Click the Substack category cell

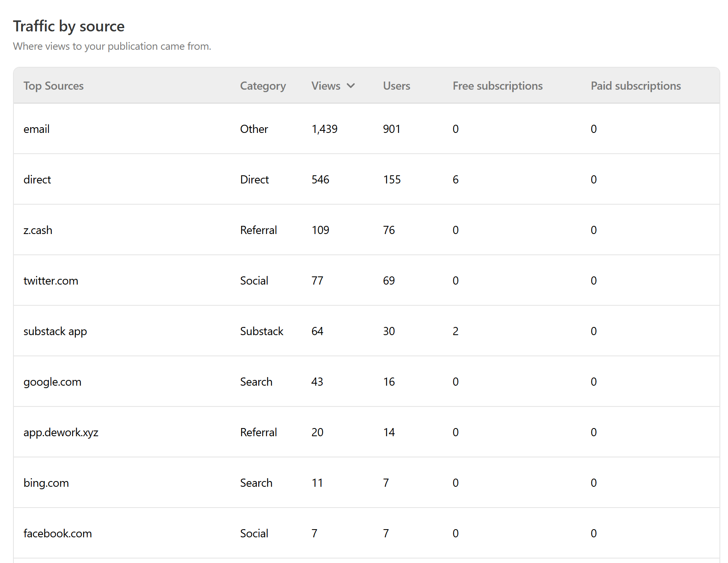pyautogui.click(x=262, y=331)
